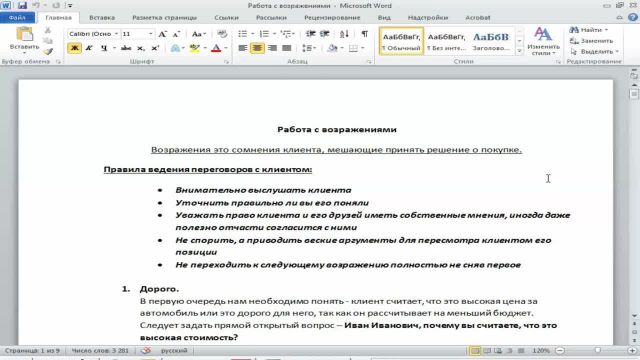The image size is (640, 360).
Task: Click the Increase Indent icon
Action: point(325,34)
